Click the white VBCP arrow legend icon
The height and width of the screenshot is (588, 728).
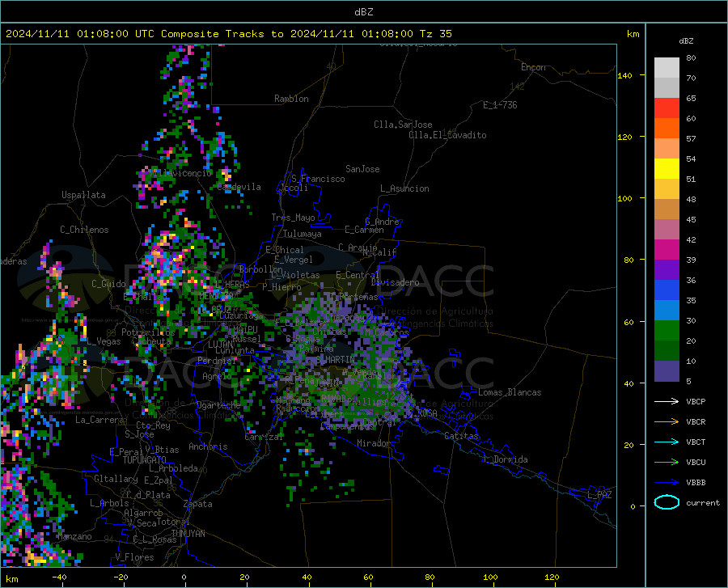pyautogui.click(x=667, y=401)
